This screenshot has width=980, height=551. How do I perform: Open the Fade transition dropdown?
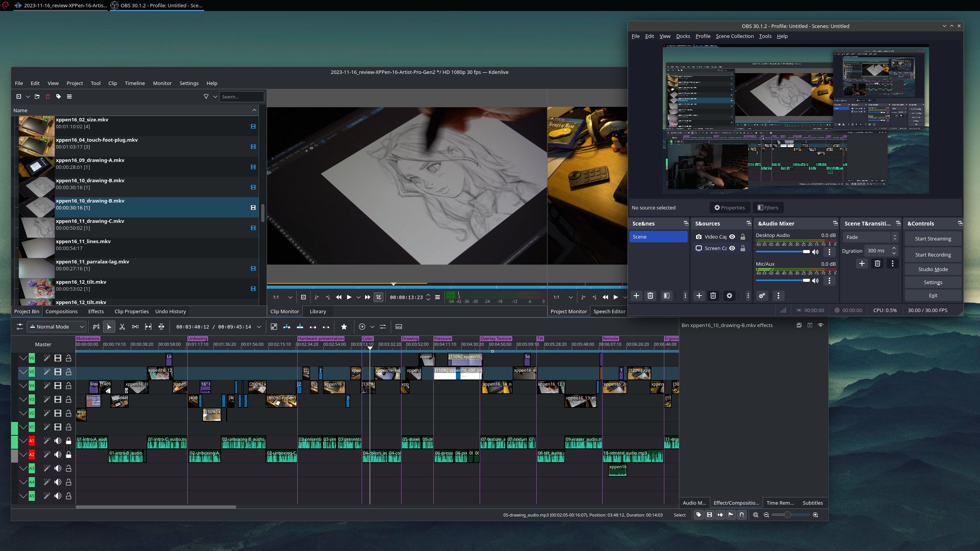coord(870,237)
